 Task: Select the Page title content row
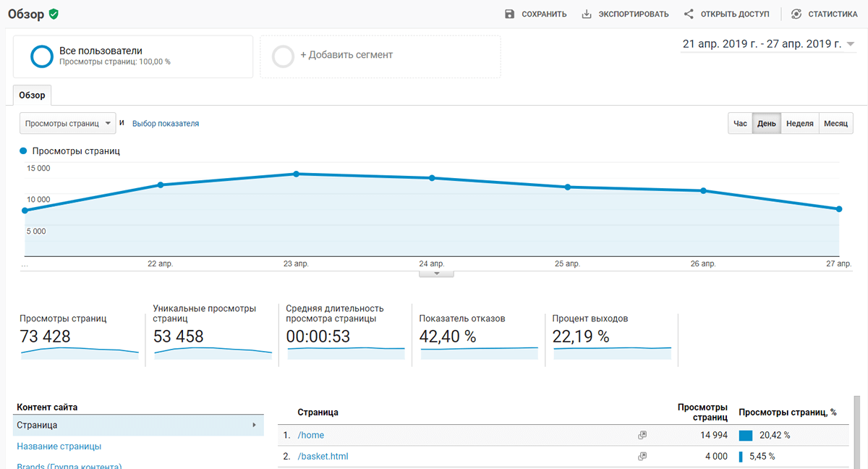(x=59, y=447)
